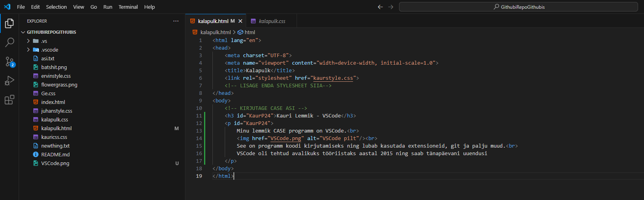Click html in the breadcrumb
The height and width of the screenshot is (200, 644).
point(250,32)
